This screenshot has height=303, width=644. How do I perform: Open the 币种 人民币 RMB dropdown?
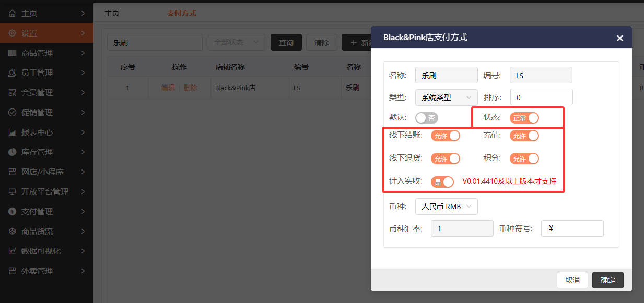pos(447,207)
